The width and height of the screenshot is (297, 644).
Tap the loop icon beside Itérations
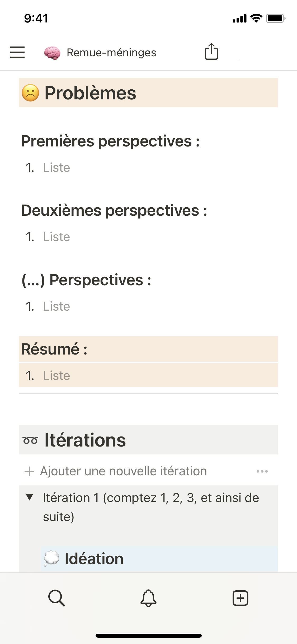click(x=30, y=440)
